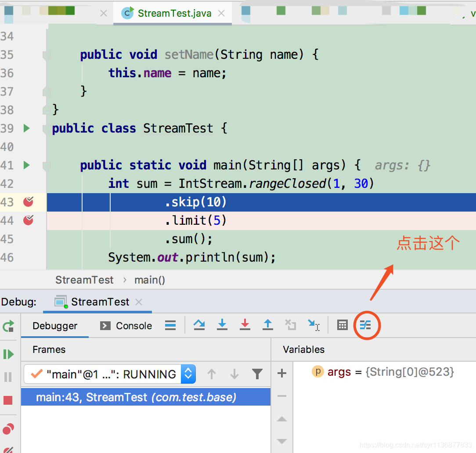This screenshot has height=453, width=476.
Task: Click the Resume Program green play icon
Action: click(x=9, y=354)
